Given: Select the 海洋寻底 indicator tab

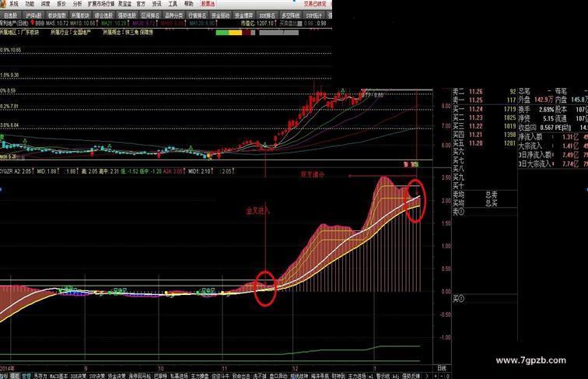Looking at the screenshot, I should tap(320, 376).
